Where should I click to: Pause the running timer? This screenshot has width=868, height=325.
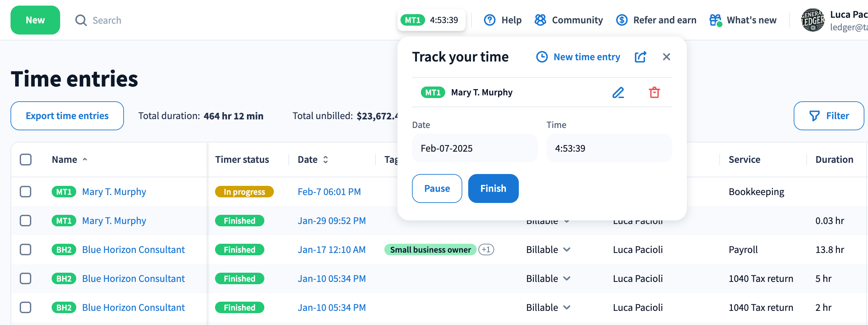437,188
